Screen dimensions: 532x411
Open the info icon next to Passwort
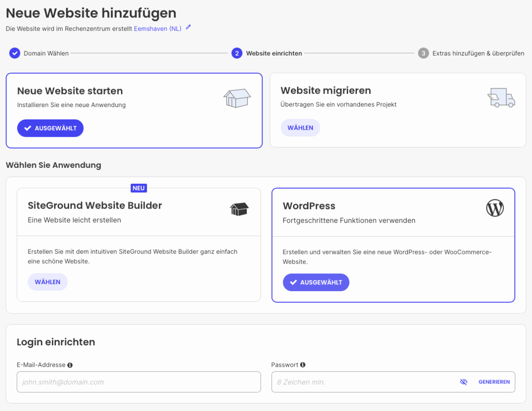click(303, 365)
